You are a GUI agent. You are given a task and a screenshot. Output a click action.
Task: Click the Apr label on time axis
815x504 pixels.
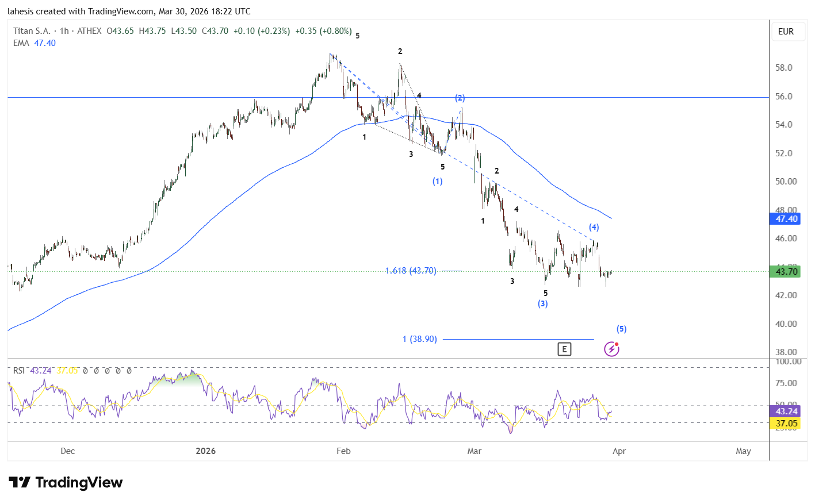(619, 451)
